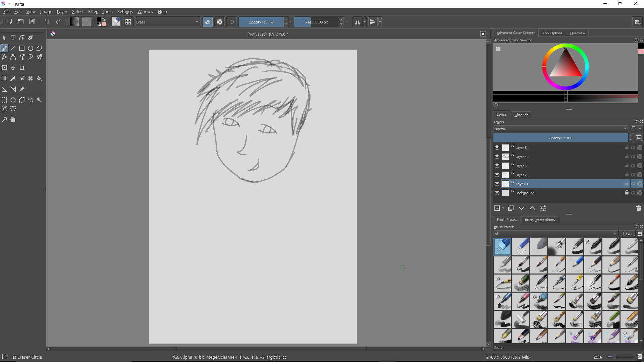Open the Filter menu
644x362 pixels.
pos(93,11)
